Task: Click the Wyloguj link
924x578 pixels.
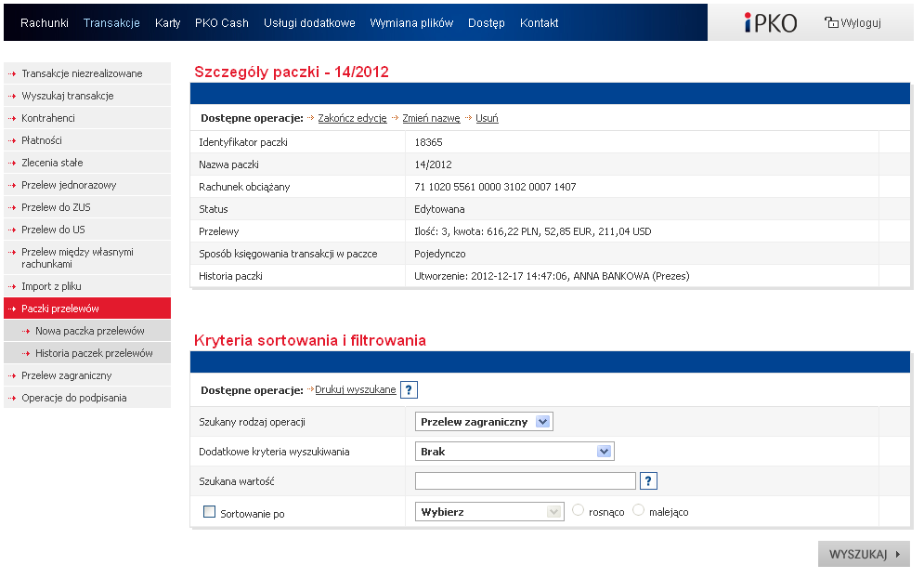Action: pyautogui.click(x=860, y=23)
